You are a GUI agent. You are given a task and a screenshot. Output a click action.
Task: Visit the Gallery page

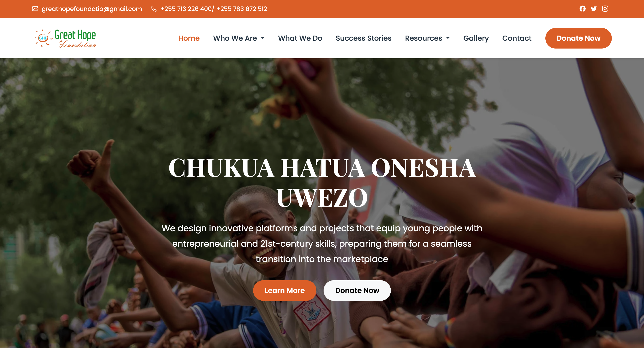(x=476, y=38)
